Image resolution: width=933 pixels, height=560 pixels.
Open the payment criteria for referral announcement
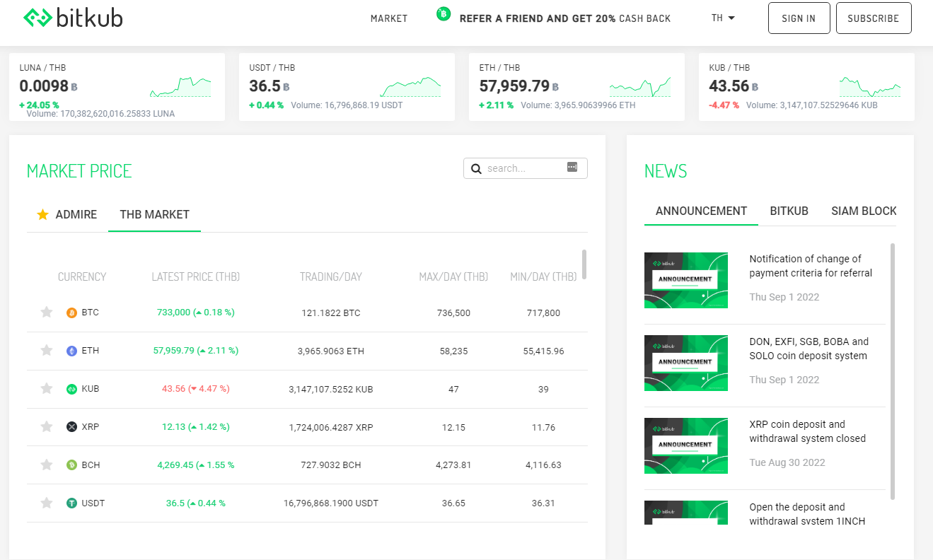point(811,266)
